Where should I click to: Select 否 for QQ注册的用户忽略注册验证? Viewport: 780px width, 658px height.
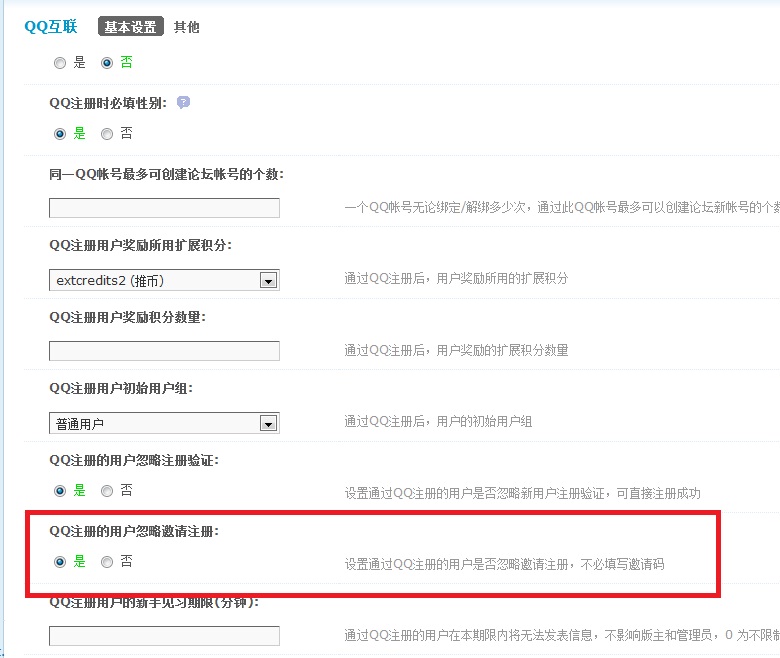(107, 491)
